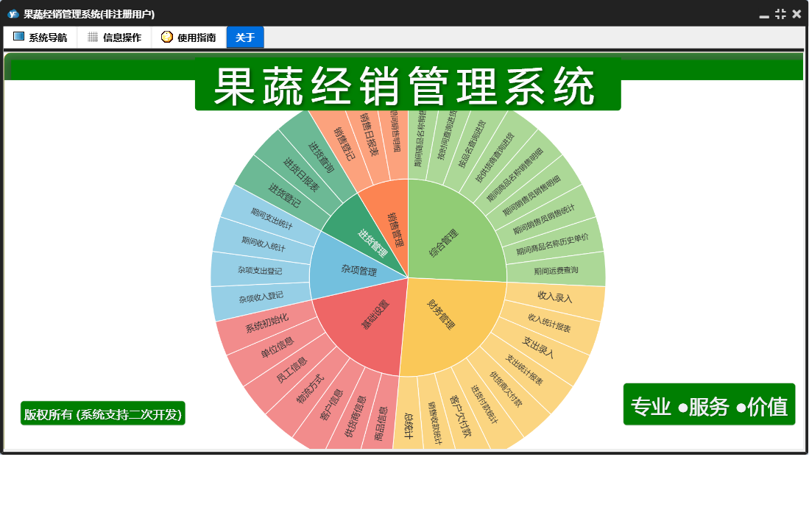Click the 按品名查询进货 segment
This screenshot has height=532, width=809.
coord(472,144)
